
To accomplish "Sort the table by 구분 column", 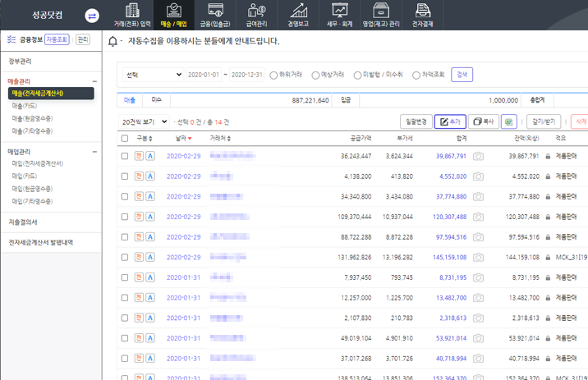I will coord(145,138).
